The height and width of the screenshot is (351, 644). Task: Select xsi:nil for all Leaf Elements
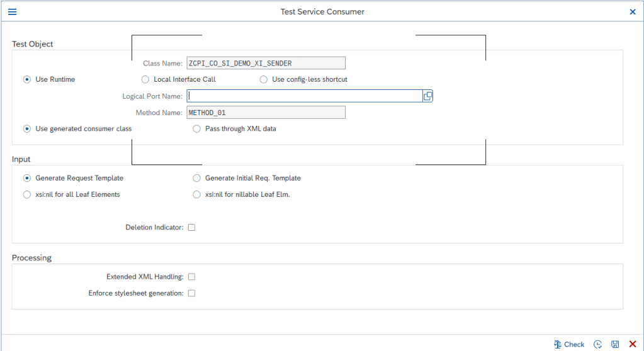click(x=27, y=194)
